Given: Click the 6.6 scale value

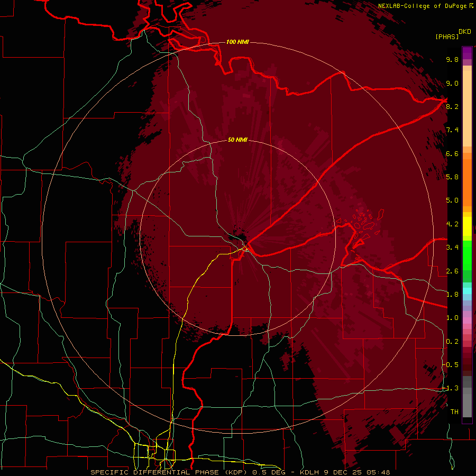Looking at the screenshot, I should click(452, 153).
